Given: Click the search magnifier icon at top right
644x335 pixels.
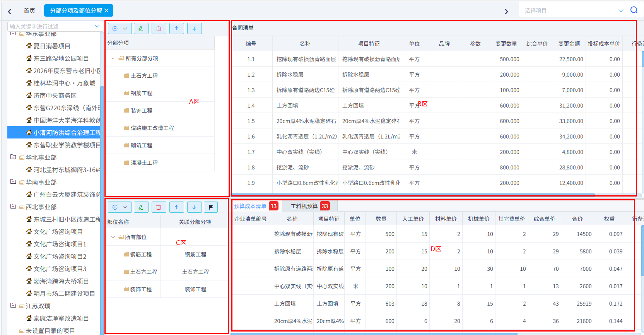Looking at the screenshot, I should click(634, 10).
